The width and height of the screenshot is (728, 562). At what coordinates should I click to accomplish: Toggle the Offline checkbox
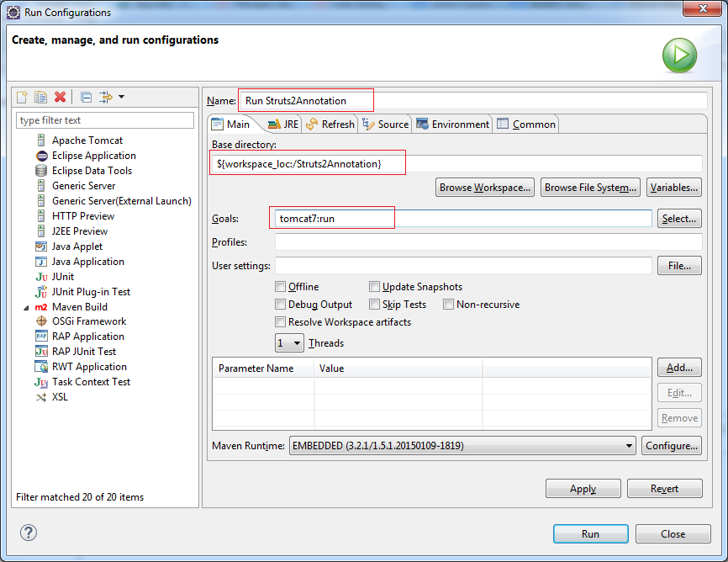(280, 286)
